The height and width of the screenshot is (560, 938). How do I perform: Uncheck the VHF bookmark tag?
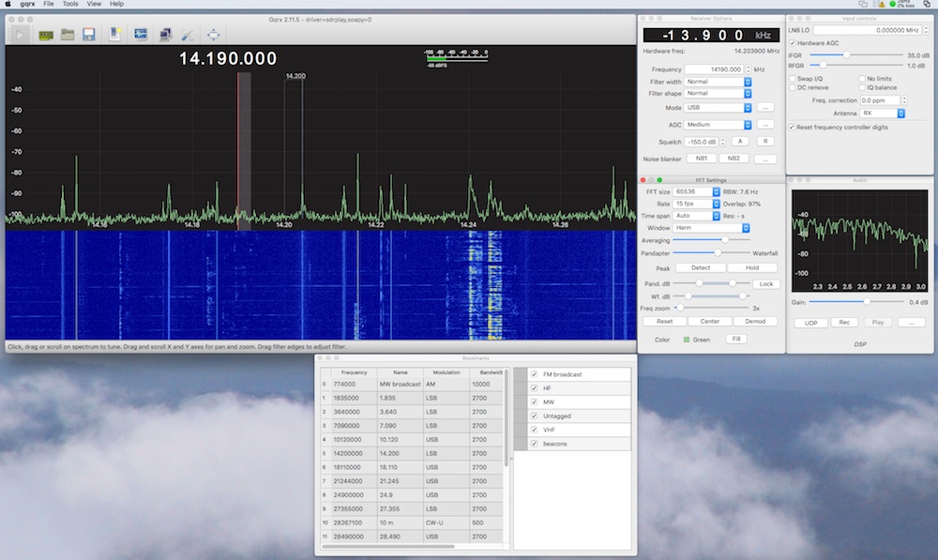pos(535,430)
